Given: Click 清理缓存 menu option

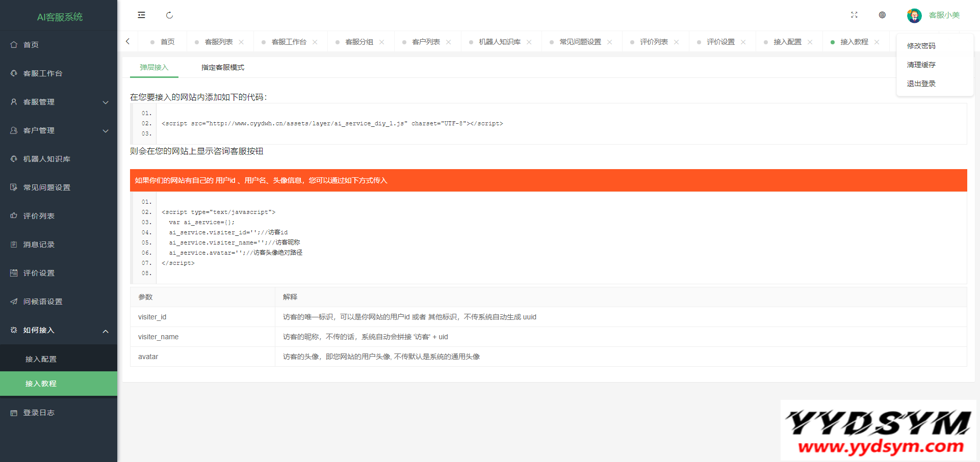Looking at the screenshot, I should click(x=921, y=65).
